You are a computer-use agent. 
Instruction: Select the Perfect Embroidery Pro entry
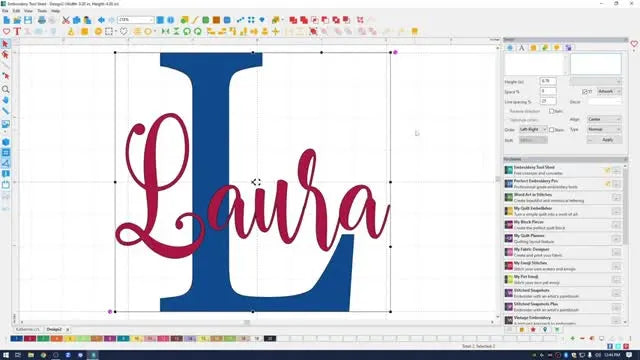coord(563,184)
